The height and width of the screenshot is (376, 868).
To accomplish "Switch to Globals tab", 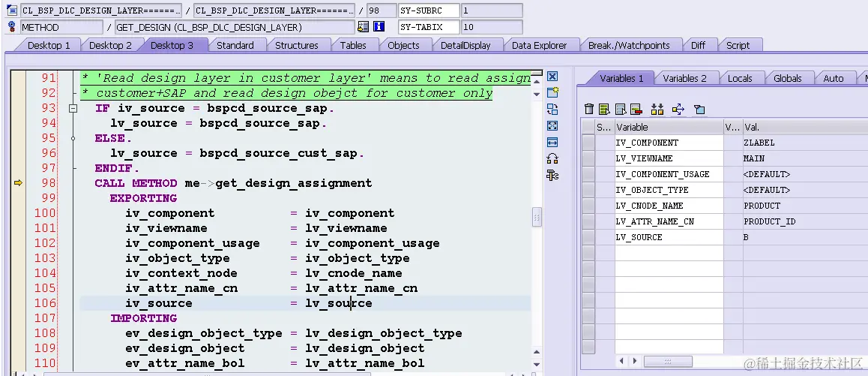I will point(787,78).
